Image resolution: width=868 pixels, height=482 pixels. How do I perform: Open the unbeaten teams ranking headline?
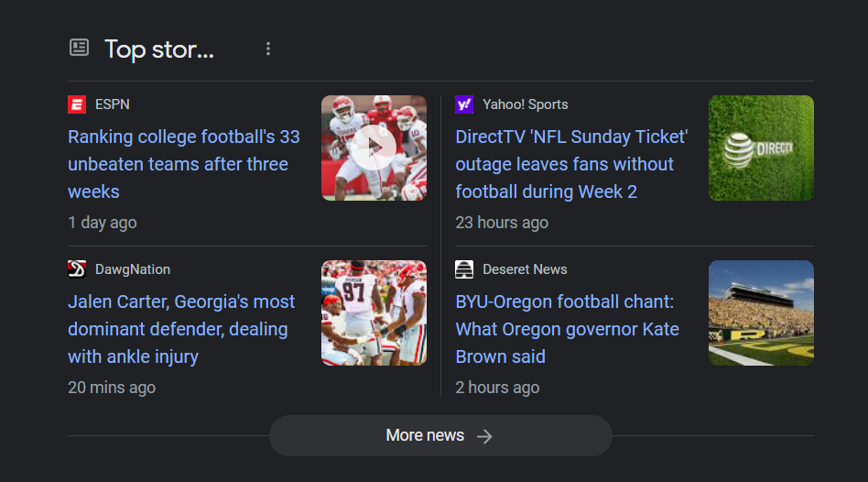[184, 164]
